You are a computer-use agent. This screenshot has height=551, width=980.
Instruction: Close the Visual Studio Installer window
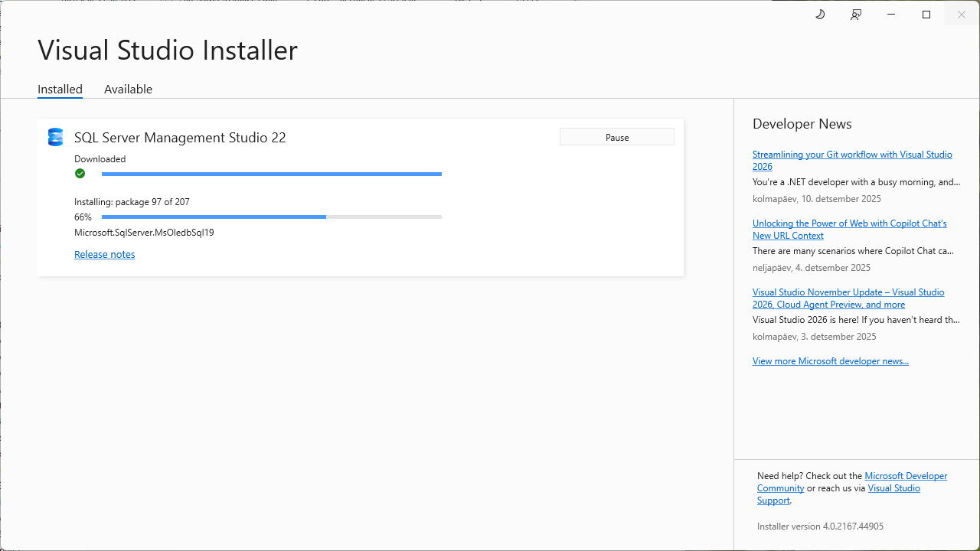tap(962, 15)
